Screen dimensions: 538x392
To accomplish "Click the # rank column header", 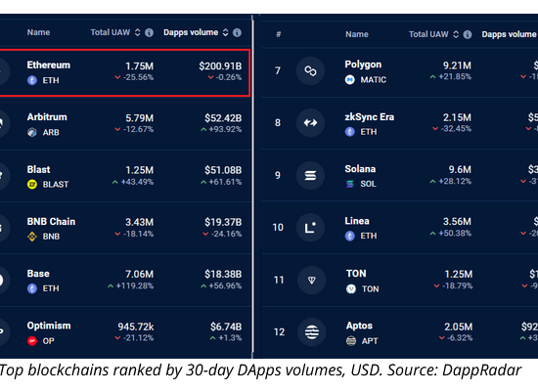I will [279, 34].
